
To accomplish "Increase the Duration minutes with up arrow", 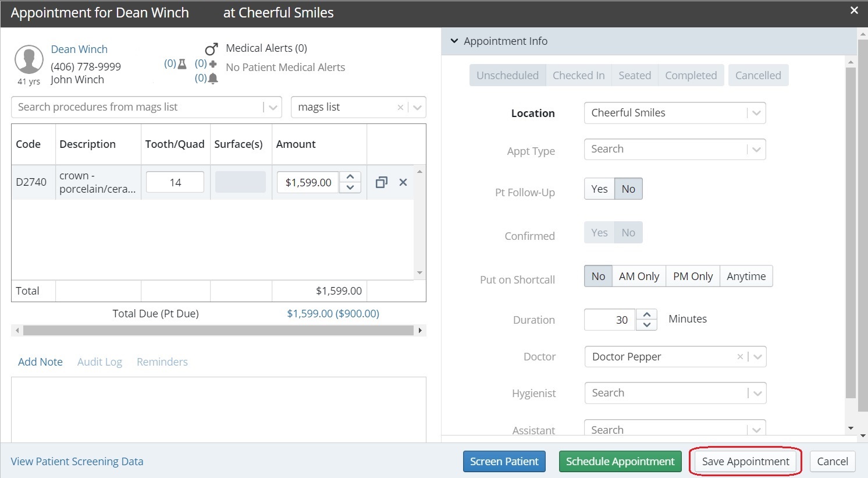I will (647, 314).
